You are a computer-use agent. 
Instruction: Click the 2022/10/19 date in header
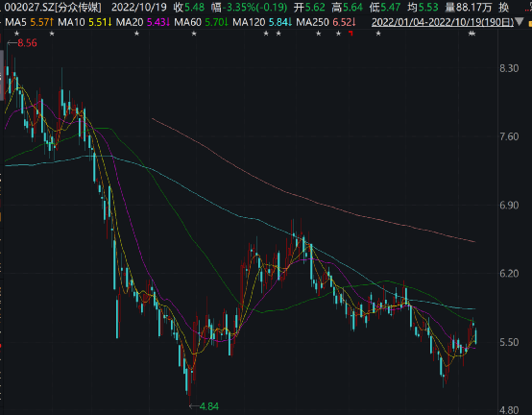(x=139, y=7)
